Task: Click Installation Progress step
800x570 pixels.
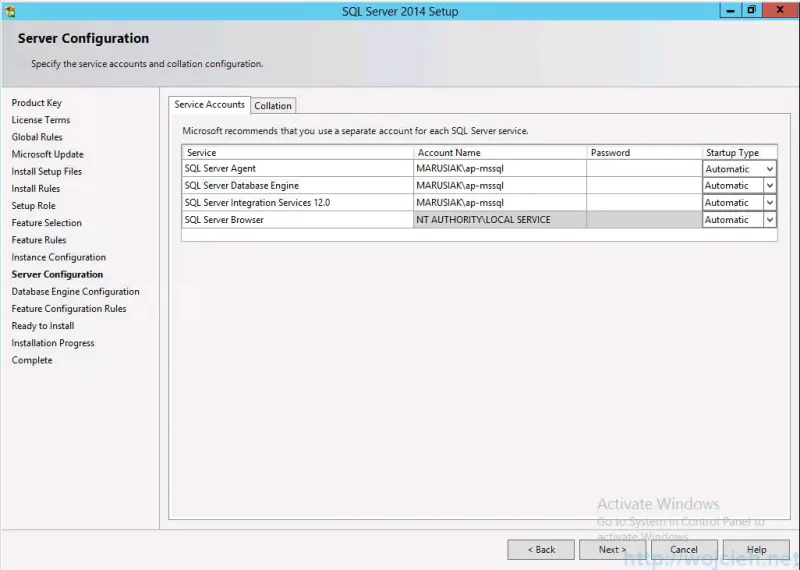Action: 53,343
